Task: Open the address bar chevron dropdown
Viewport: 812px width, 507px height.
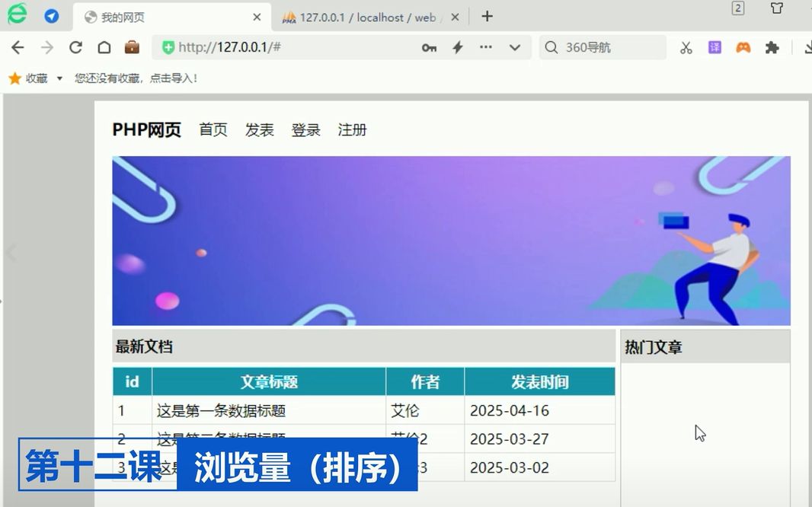Action: point(514,47)
